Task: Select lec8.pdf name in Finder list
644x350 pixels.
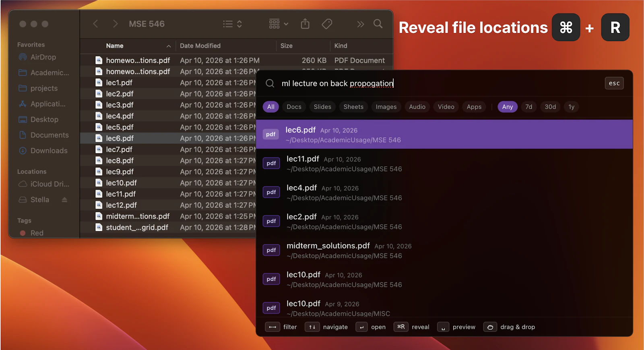Action: 120,161
